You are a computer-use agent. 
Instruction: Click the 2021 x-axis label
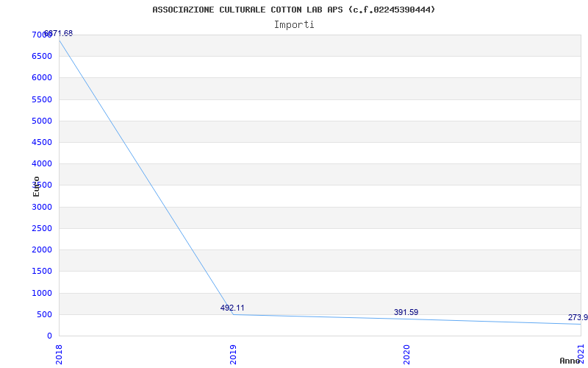coord(581,353)
